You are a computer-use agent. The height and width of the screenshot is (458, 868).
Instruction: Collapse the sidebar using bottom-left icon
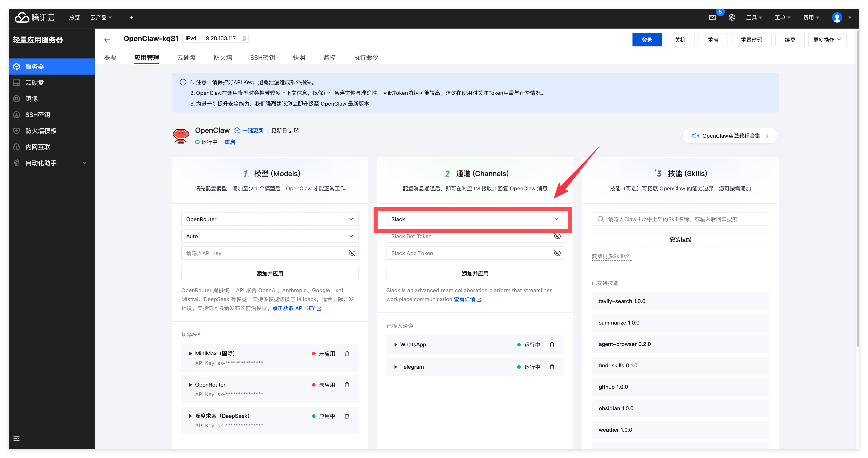click(17, 438)
